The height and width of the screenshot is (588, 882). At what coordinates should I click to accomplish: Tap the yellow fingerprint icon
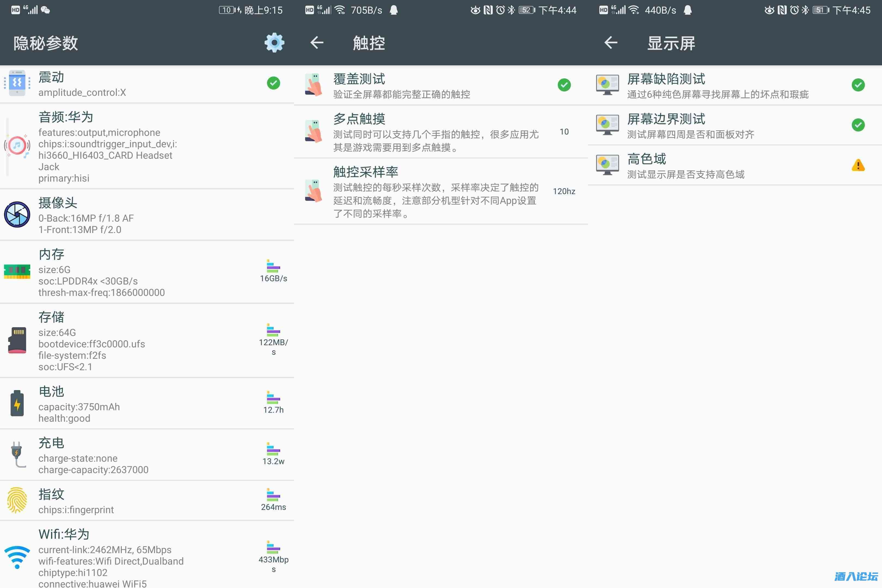click(x=17, y=500)
